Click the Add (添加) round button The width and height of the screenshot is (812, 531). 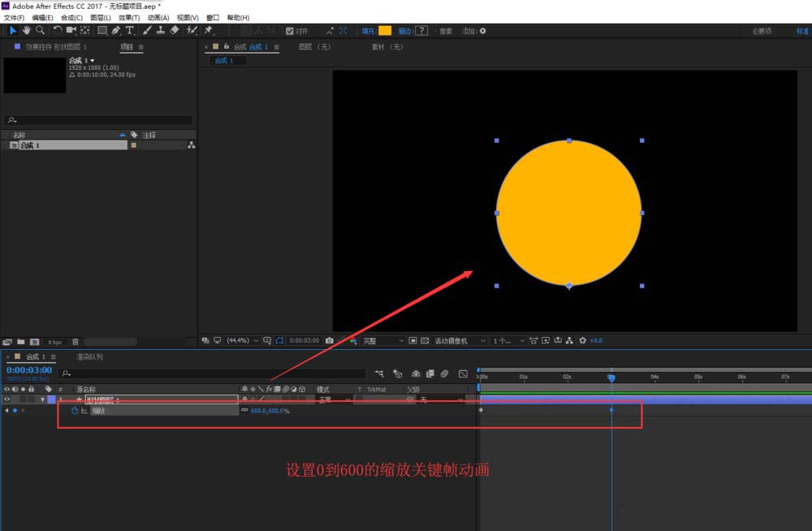tap(482, 31)
